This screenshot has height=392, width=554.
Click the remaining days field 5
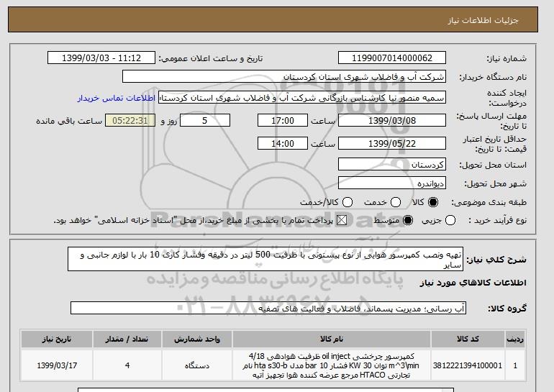[205, 120]
